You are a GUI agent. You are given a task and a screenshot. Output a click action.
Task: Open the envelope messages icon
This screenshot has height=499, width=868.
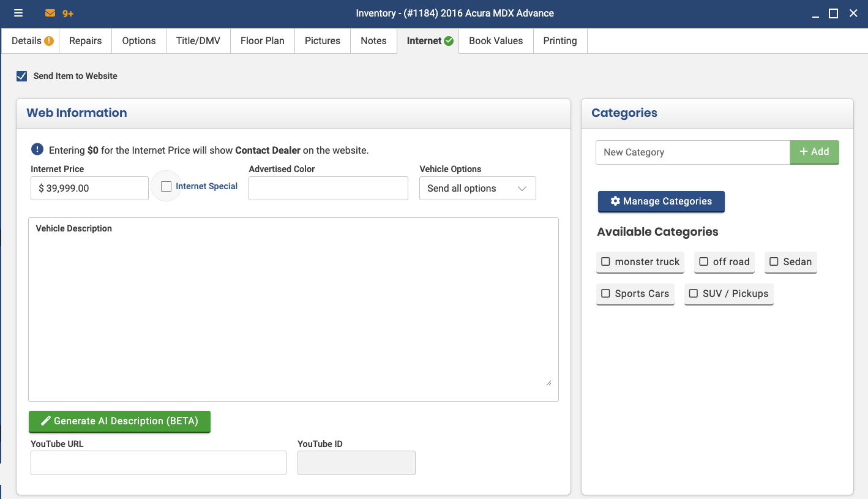(50, 13)
